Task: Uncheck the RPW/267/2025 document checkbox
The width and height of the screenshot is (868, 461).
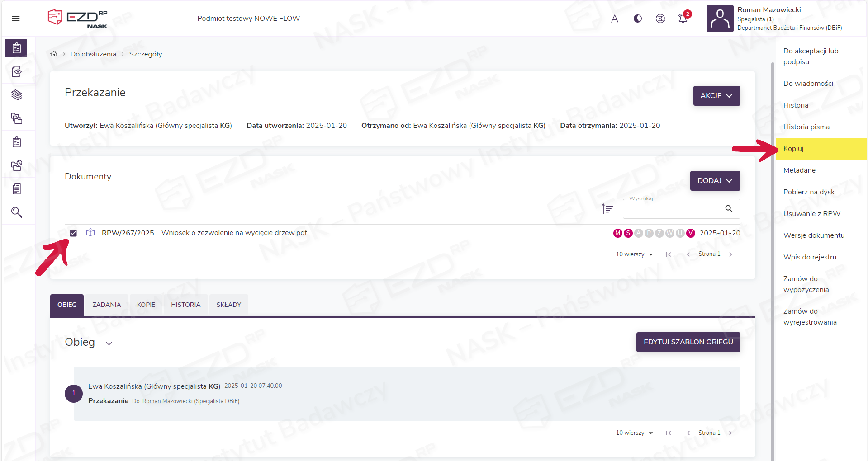Action: tap(73, 233)
